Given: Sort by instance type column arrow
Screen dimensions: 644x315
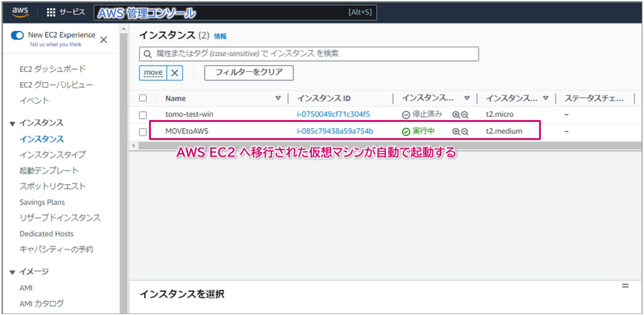Looking at the screenshot, I should 546,98.
